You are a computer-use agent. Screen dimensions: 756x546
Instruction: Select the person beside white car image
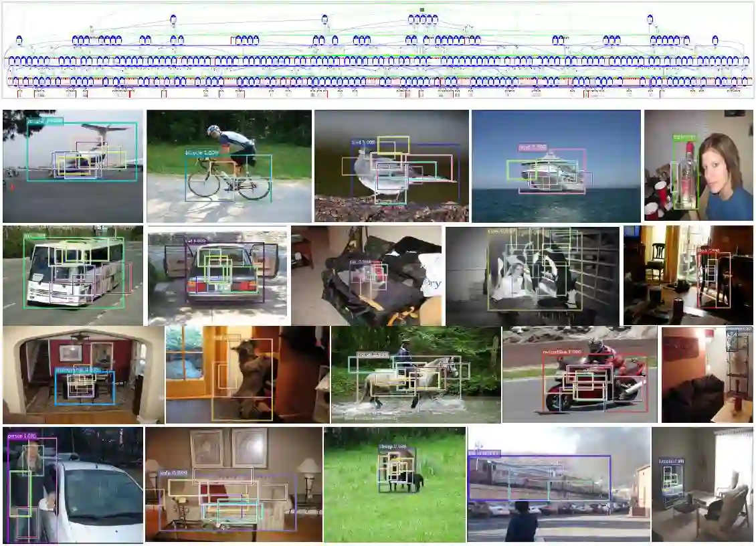point(73,484)
